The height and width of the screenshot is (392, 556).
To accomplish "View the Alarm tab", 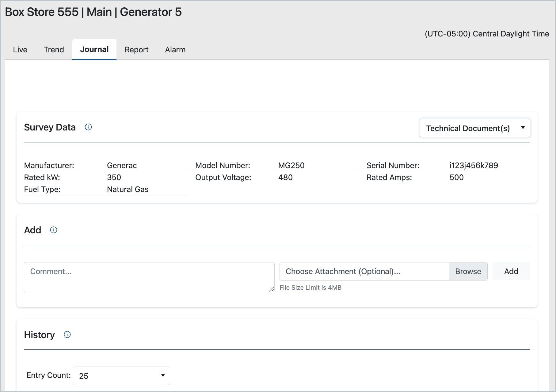I will pos(175,50).
